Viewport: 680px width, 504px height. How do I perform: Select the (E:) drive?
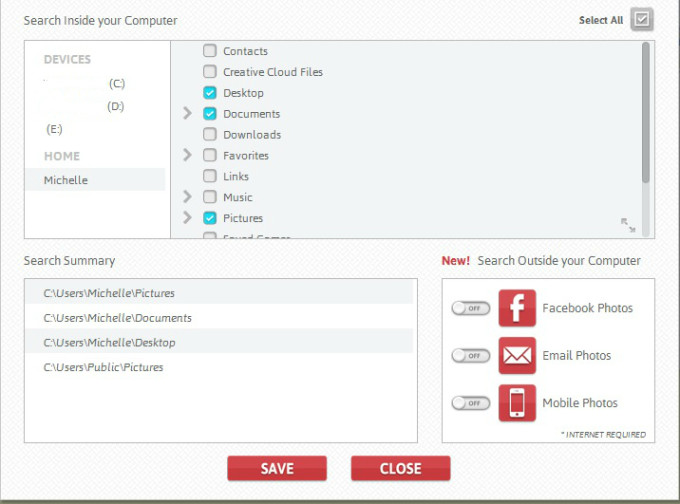[54, 129]
